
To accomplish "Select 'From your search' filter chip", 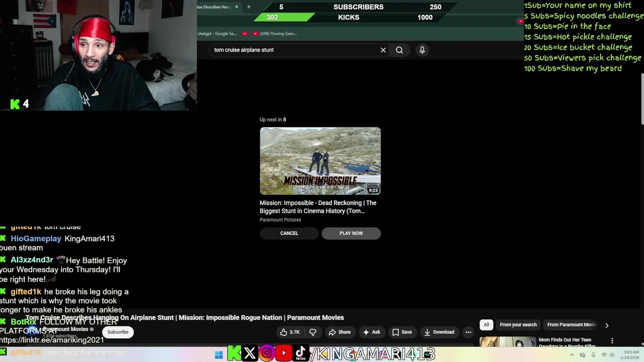I will [x=518, y=325].
